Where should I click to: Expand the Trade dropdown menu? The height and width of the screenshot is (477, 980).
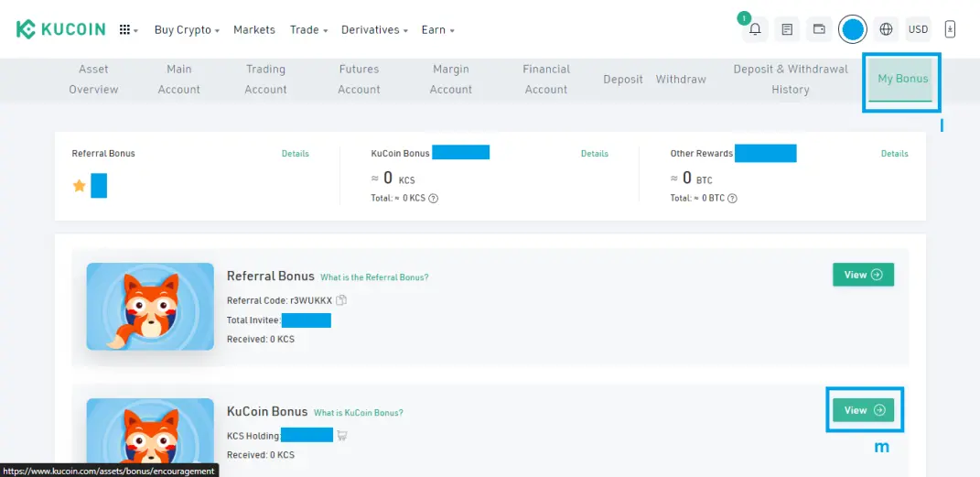point(308,29)
